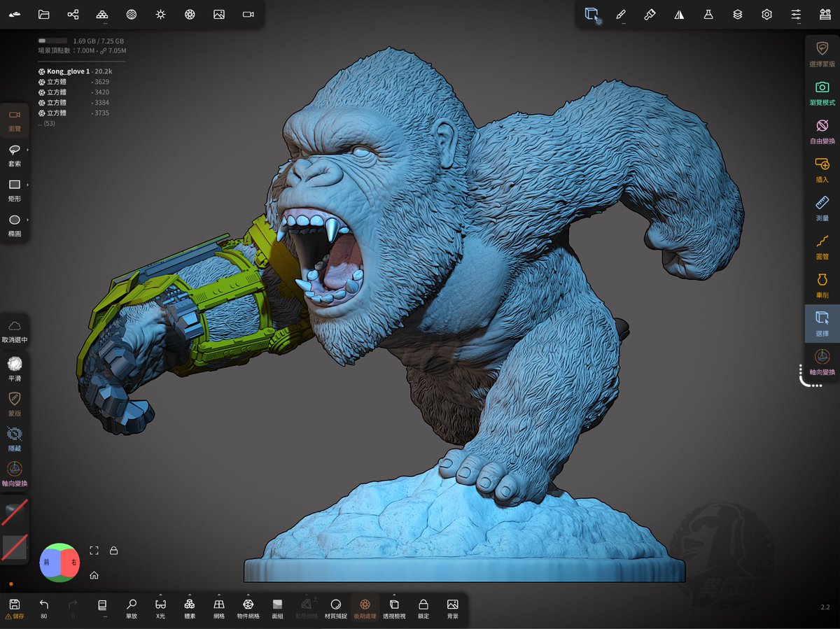Open the material sphere menu
The image size is (840, 629).
pos(132,14)
